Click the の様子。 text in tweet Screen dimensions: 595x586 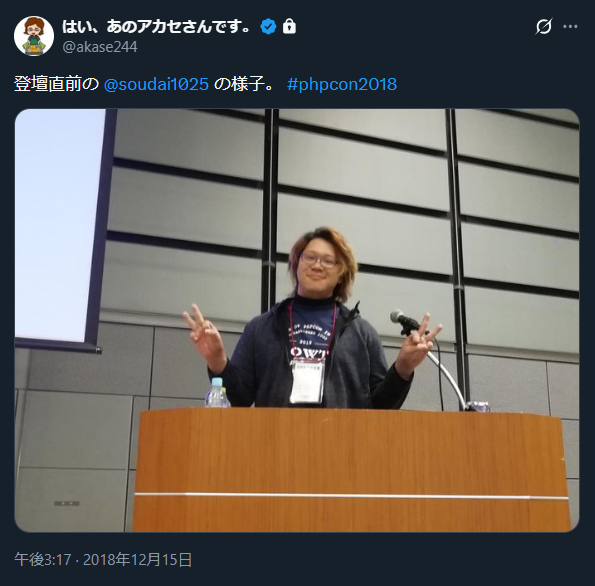click(x=244, y=84)
